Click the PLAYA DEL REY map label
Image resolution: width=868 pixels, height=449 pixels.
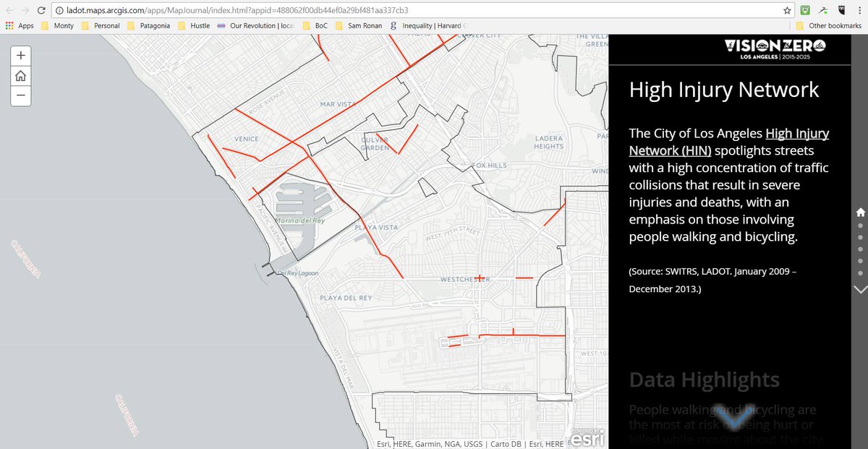(346, 298)
